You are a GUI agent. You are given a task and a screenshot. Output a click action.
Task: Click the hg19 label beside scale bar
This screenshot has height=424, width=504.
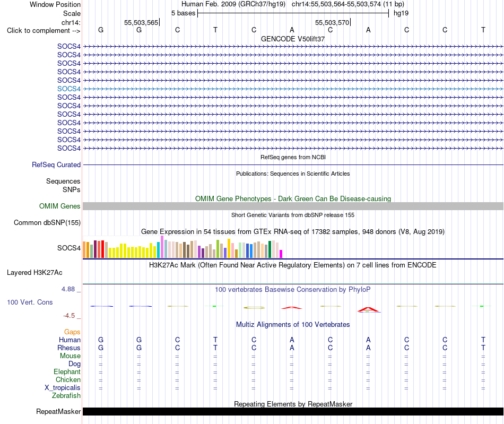point(401,13)
